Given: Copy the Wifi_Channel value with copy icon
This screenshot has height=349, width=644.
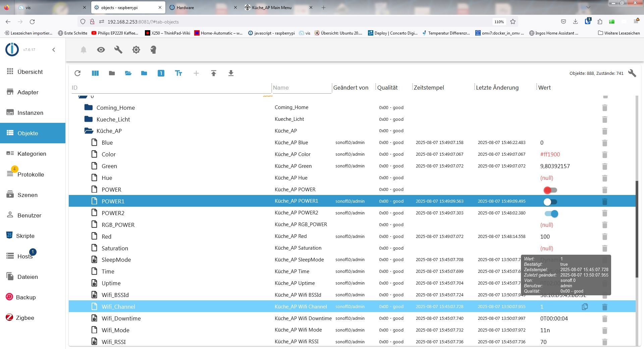Looking at the screenshot, I should (x=585, y=307).
